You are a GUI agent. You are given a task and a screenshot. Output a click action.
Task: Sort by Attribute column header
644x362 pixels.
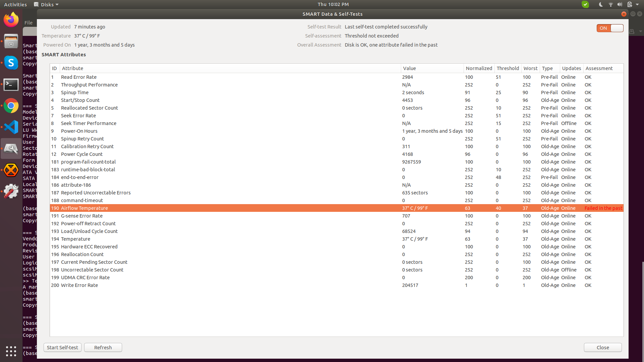[230, 68]
